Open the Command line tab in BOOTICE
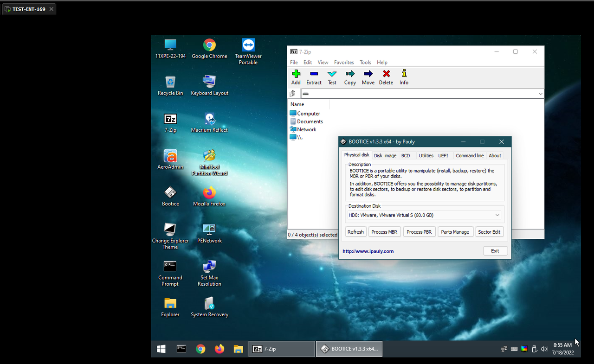 tap(470, 156)
